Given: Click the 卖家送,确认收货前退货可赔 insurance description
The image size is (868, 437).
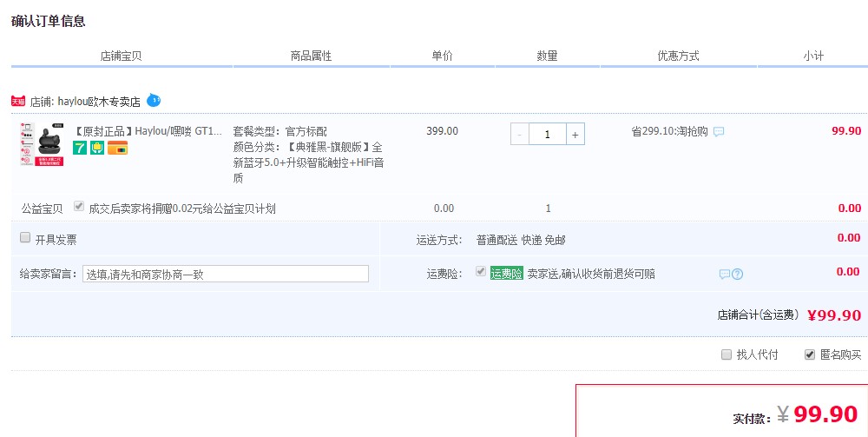Looking at the screenshot, I should 591,274.
